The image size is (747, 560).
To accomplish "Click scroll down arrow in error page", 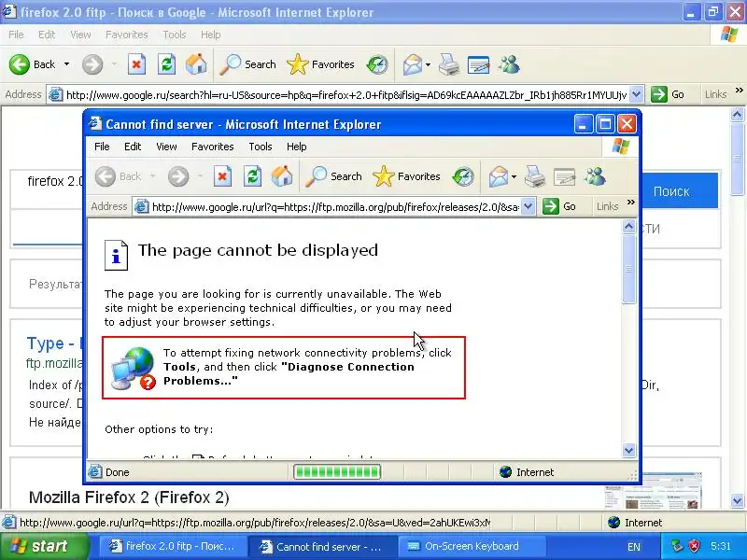I will (x=628, y=450).
